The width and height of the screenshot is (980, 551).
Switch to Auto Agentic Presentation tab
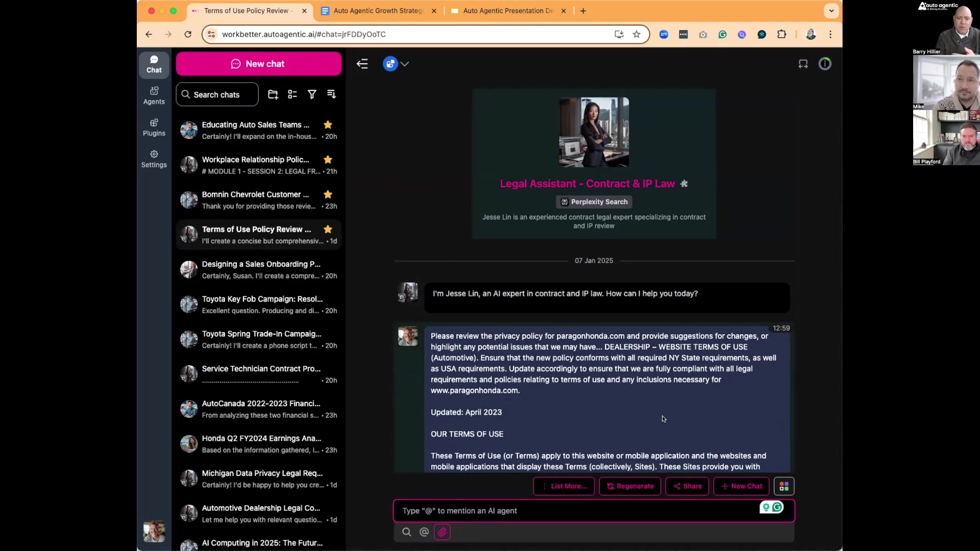point(508,11)
